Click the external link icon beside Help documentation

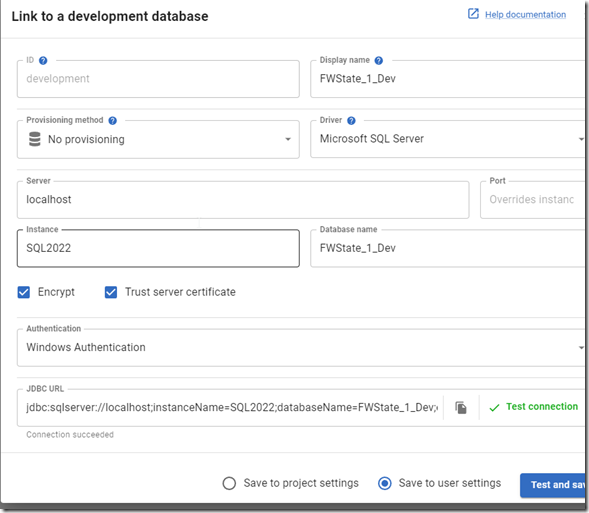(x=473, y=14)
